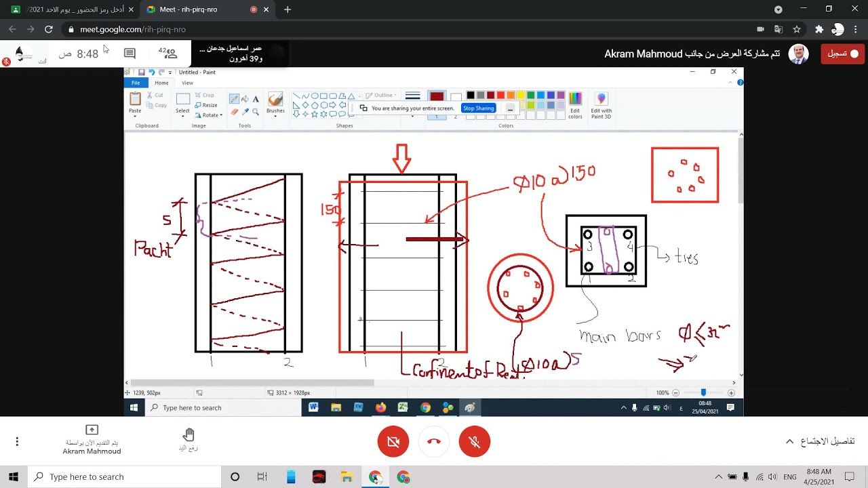Turn on camera in Meet controls
The width and height of the screenshot is (868, 488).
pos(393,442)
